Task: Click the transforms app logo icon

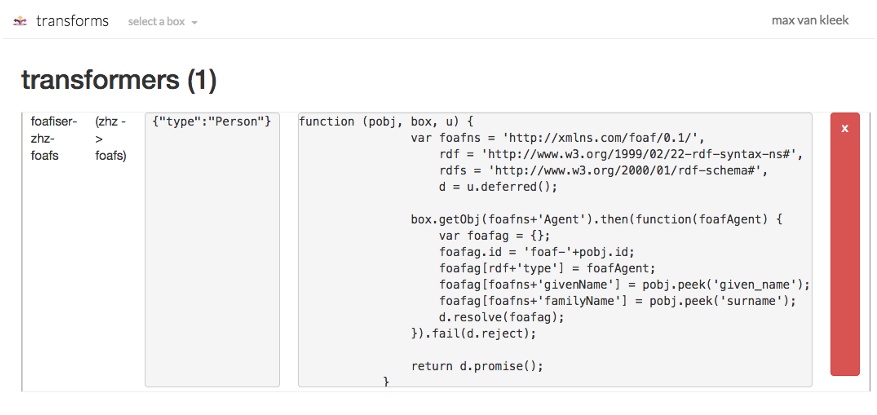Action: (x=20, y=21)
